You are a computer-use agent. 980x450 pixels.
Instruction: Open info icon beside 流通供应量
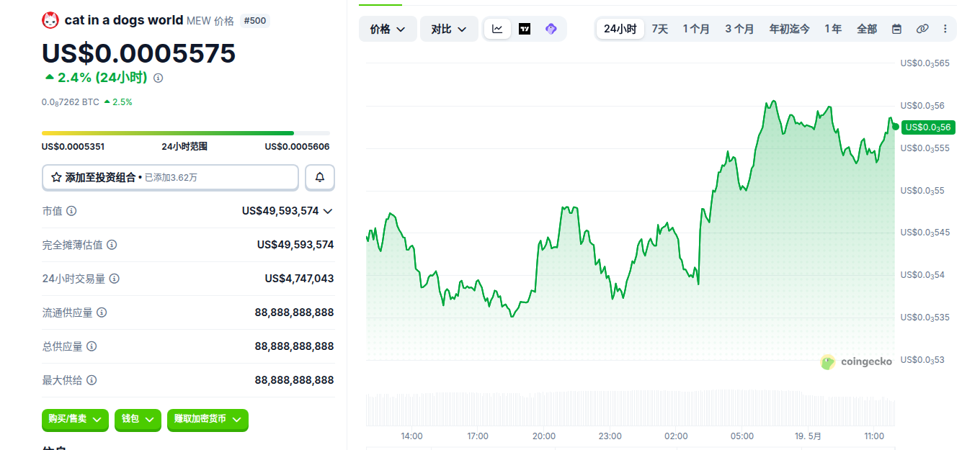tap(102, 312)
